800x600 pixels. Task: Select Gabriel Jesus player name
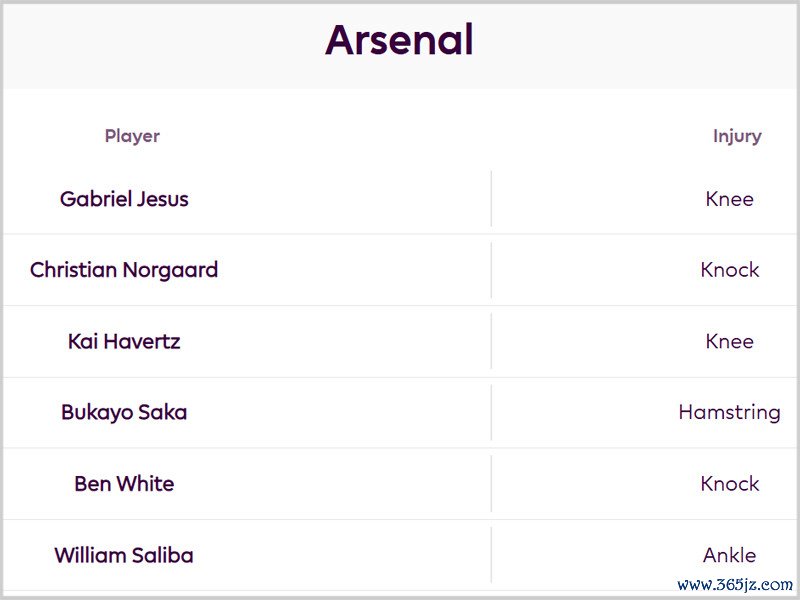124,199
